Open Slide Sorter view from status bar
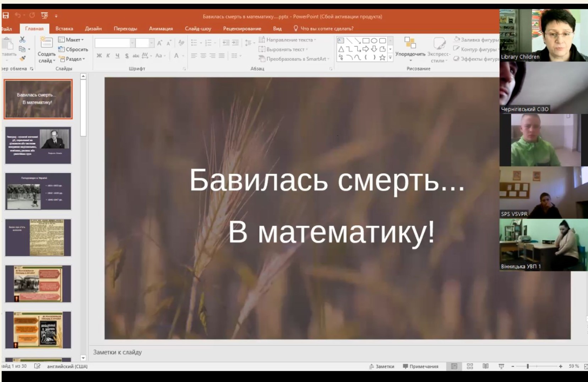588x382 pixels. (x=470, y=366)
